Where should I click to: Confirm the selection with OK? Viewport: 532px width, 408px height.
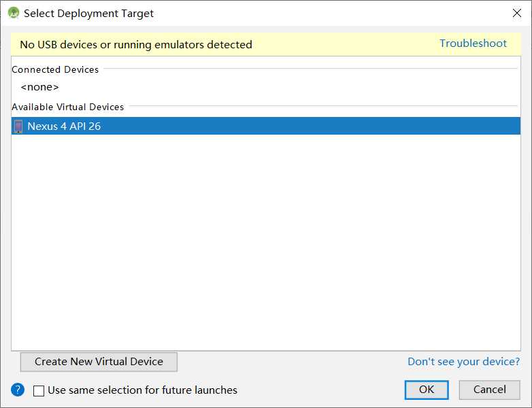click(427, 390)
